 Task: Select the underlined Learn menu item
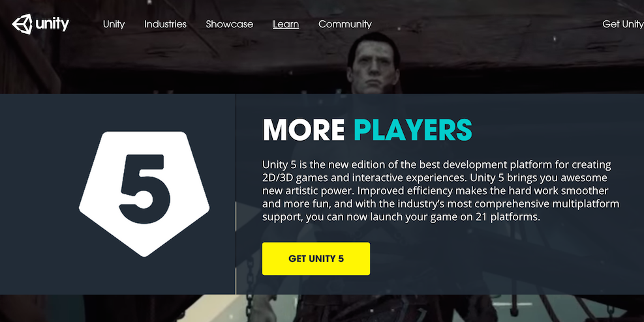(286, 24)
